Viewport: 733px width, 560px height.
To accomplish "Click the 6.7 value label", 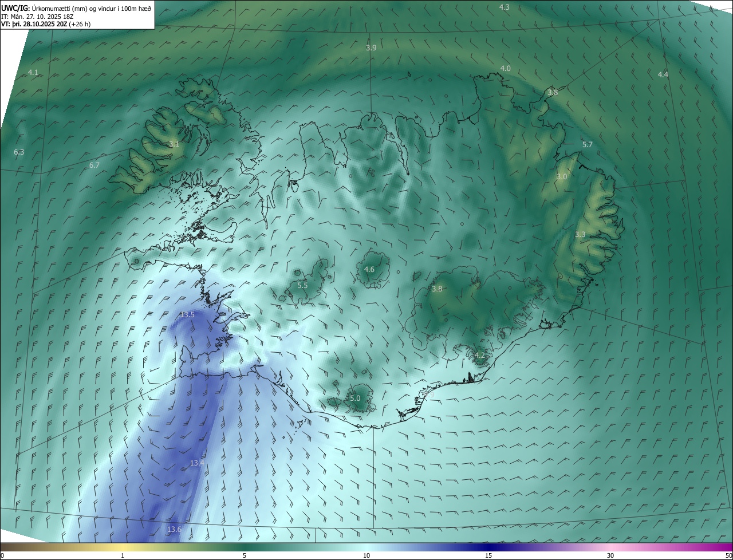I will (x=94, y=165).
